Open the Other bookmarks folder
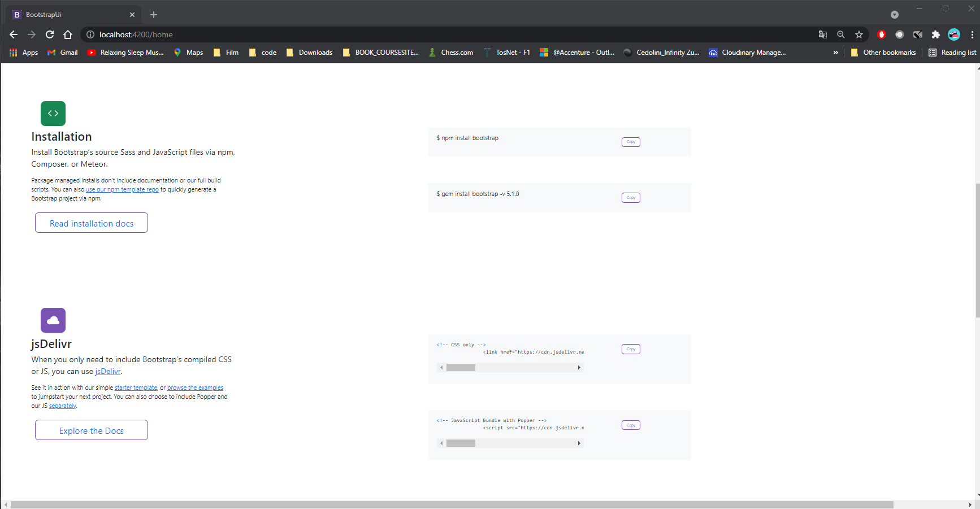Viewport: 980px width, 509px height. tap(883, 53)
